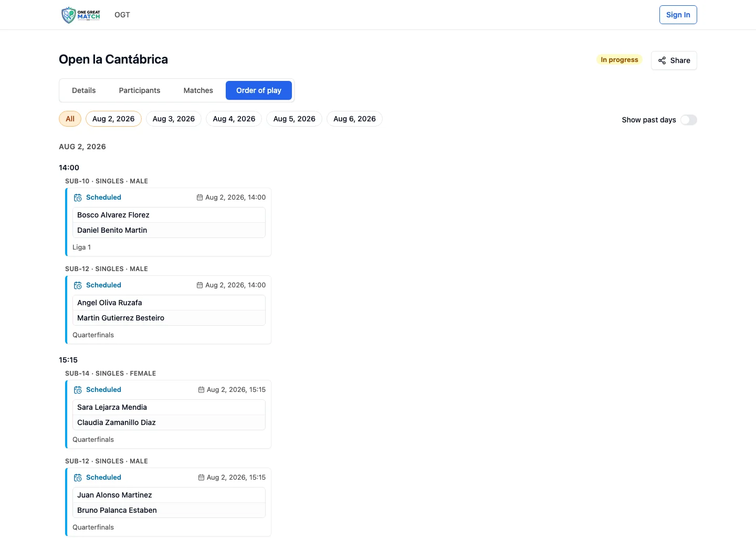The width and height of the screenshot is (756, 538).
Task: Open the Matches tab
Action: pyautogui.click(x=198, y=90)
